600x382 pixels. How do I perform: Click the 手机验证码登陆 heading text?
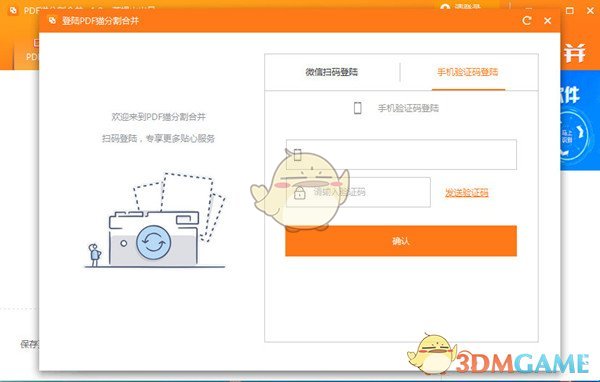408,108
